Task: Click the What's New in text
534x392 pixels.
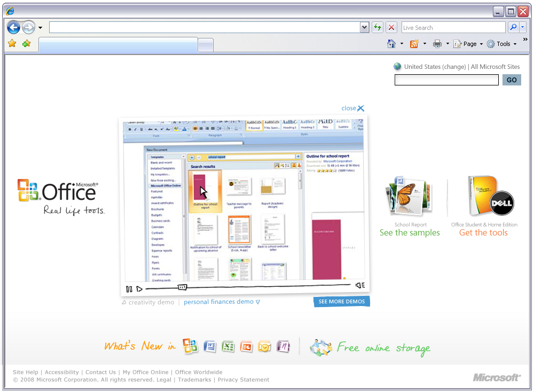Action: (x=140, y=346)
